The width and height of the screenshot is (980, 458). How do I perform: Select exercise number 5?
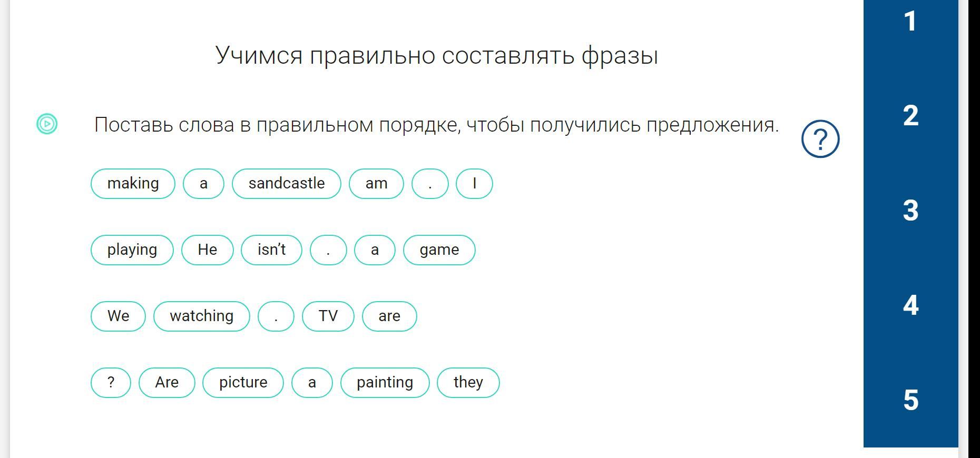[910, 400]
